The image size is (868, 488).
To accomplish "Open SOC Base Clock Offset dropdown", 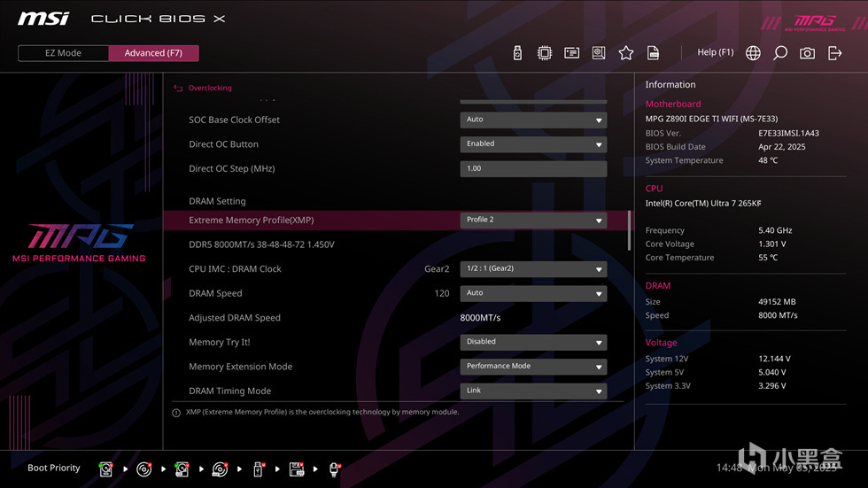I will [x=533, y=120].
